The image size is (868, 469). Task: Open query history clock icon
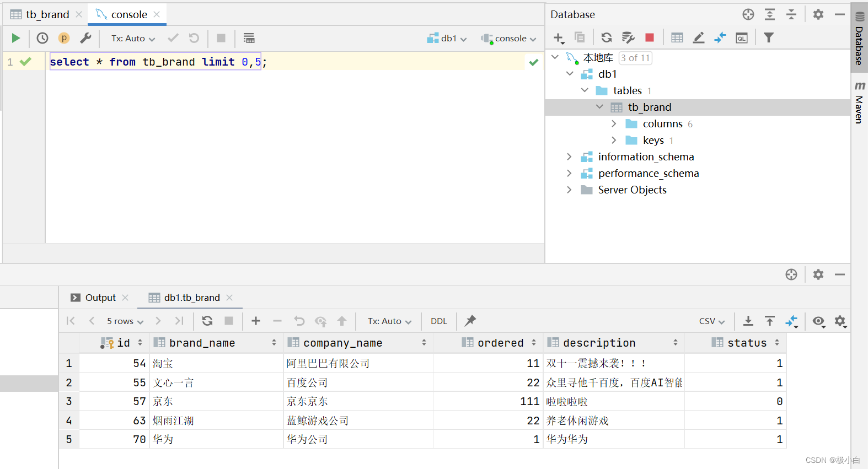tap(42, 38)
